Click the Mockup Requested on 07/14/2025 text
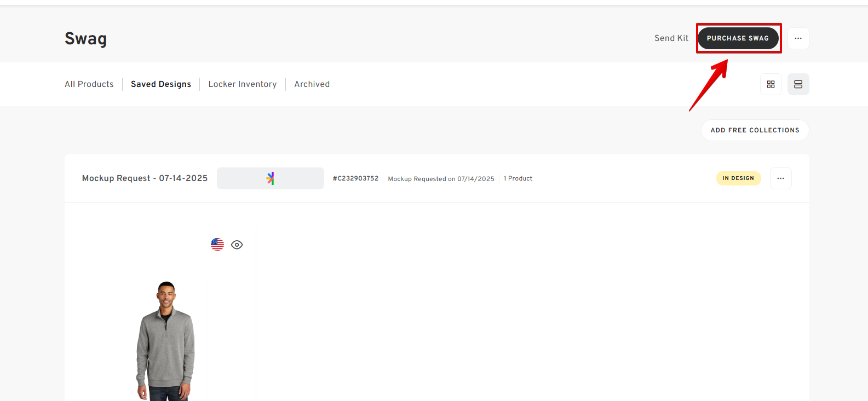868x401 pixels. (441, 179)
